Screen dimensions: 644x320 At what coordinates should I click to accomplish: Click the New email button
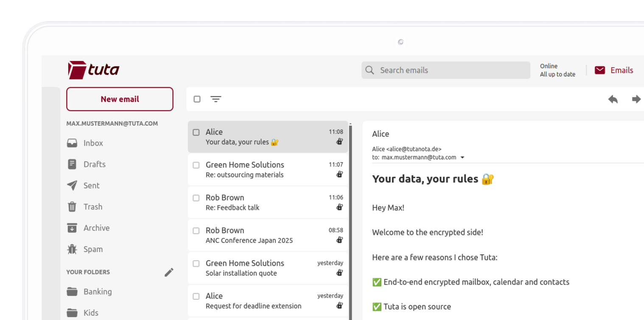point(120,99)
